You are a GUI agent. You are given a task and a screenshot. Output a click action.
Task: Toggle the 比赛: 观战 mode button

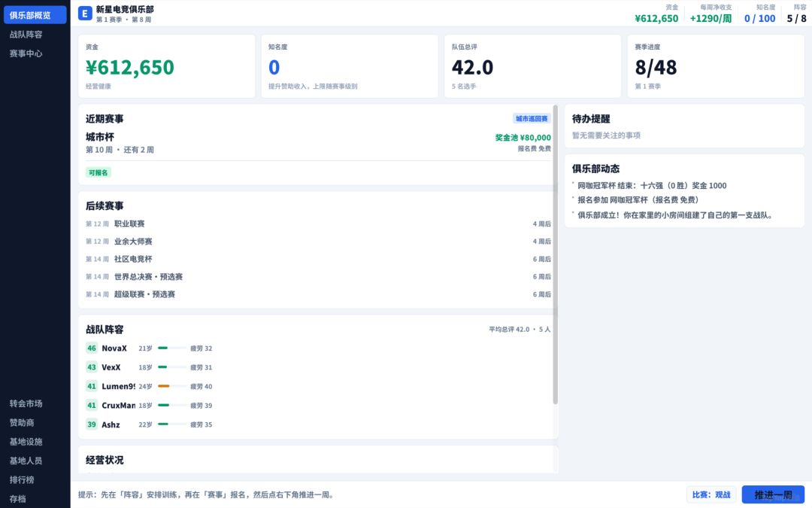711,494
